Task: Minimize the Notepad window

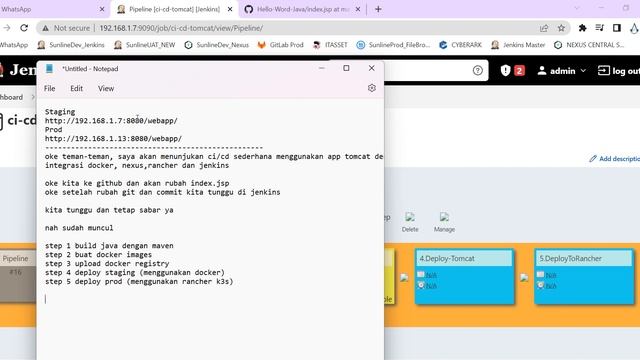Action: click(322, 68)
